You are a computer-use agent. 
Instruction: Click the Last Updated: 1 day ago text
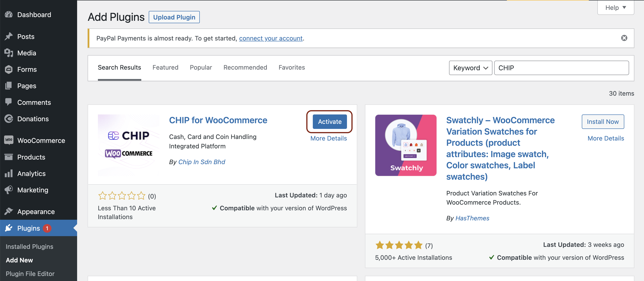pyautogui.click(x=311, y=195)
